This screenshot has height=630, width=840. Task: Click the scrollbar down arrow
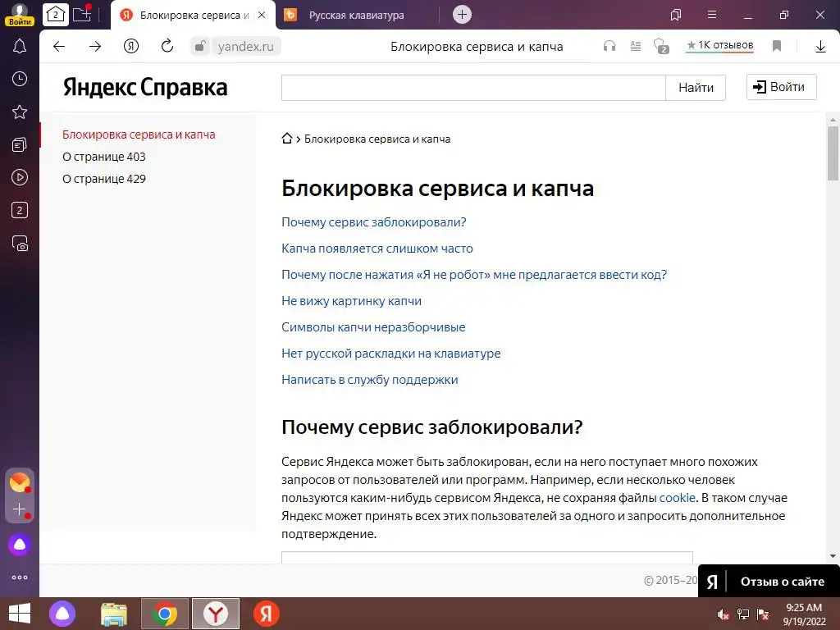833,556
